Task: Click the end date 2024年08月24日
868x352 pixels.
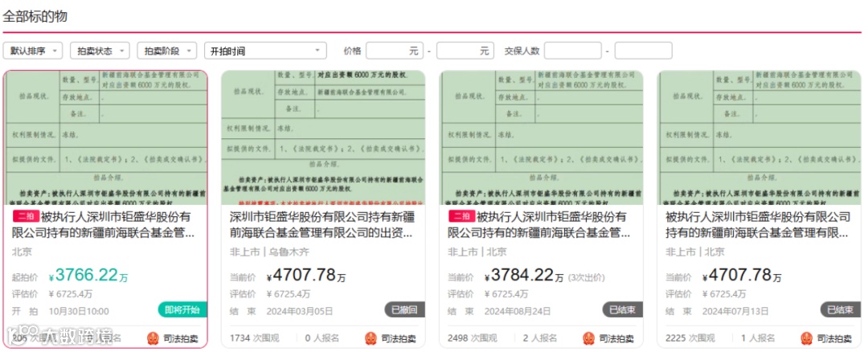Action: (518, 311)
